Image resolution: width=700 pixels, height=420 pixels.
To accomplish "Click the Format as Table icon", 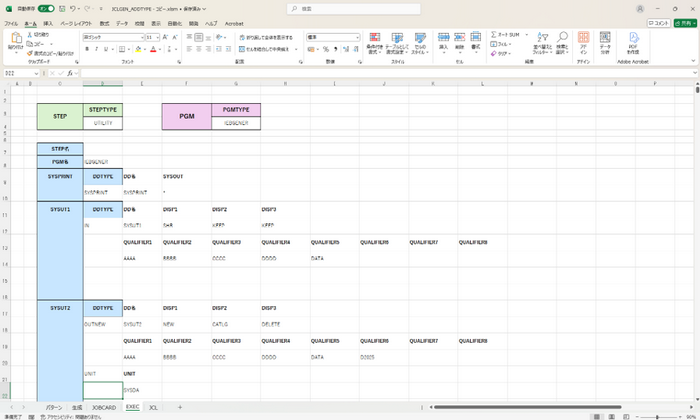I will [397, 37].
